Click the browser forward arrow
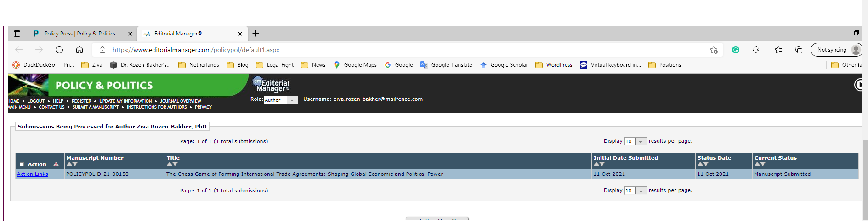Screen dimensions: 868x221 (39, 50)
